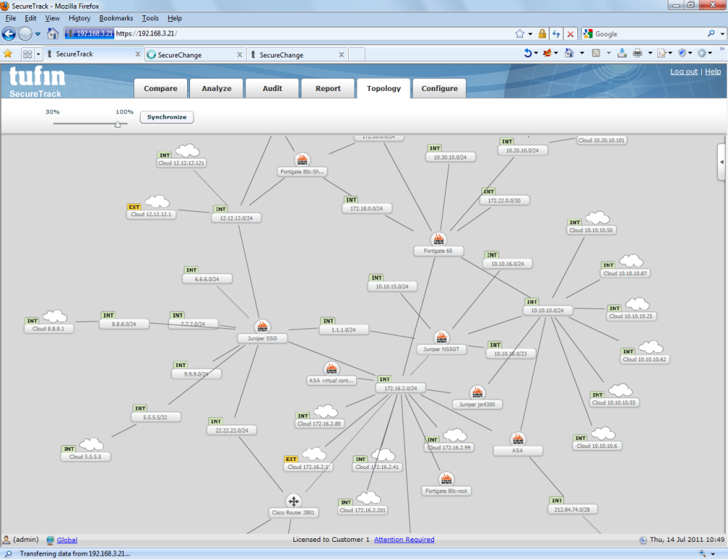This screenshot has width=728, height=560.
Task: Click the Fortigate 80c-root firewall icon
Action: [446, 479]
